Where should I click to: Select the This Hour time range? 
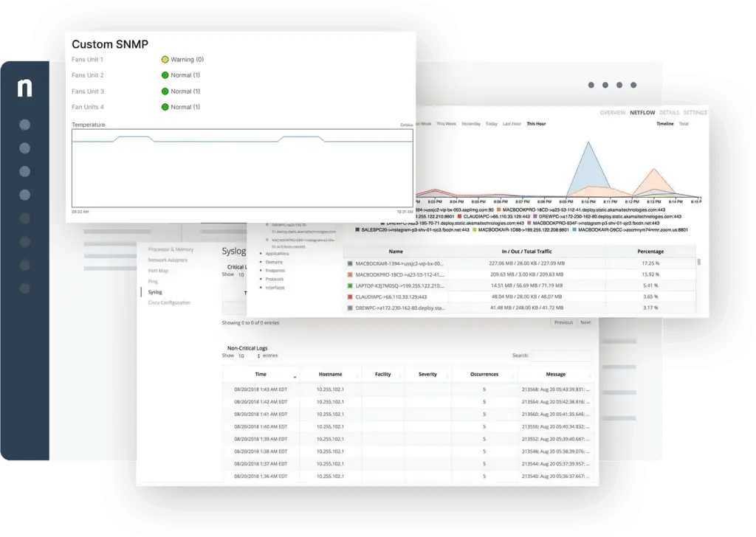coord(536,124)
